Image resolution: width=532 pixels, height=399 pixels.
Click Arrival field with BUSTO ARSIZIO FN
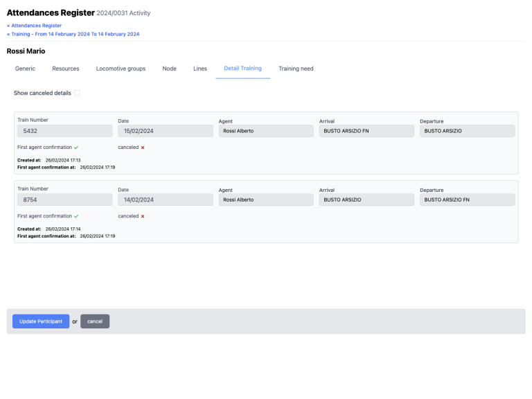coord(366,131)
